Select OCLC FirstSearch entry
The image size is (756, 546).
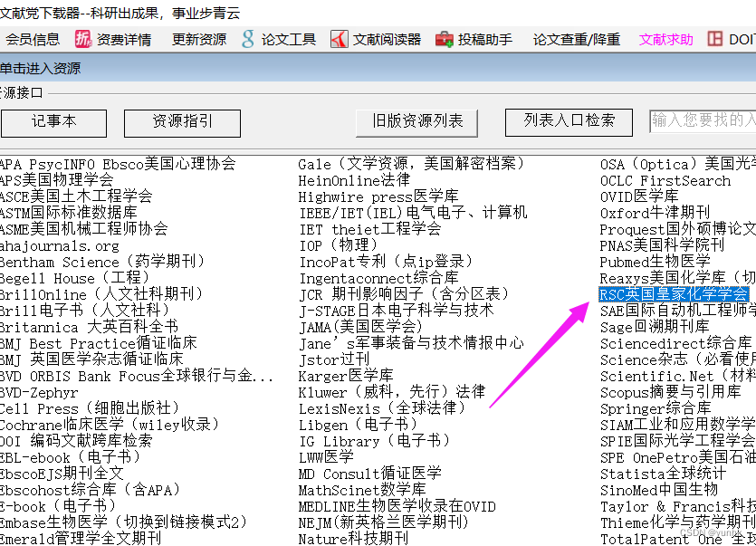665,181
